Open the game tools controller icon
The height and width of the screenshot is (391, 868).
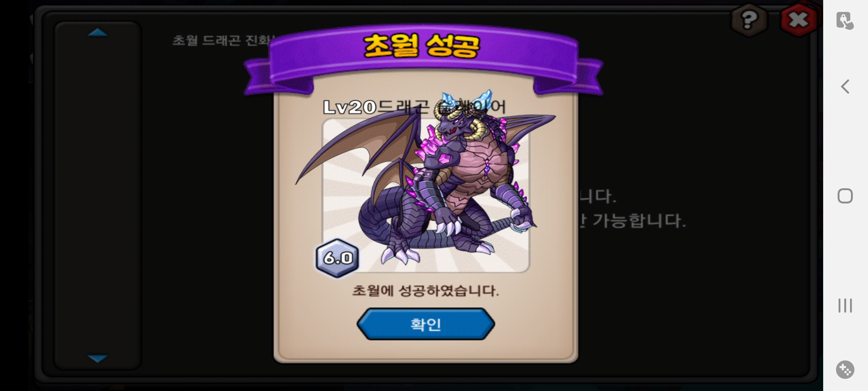[845, 370]
